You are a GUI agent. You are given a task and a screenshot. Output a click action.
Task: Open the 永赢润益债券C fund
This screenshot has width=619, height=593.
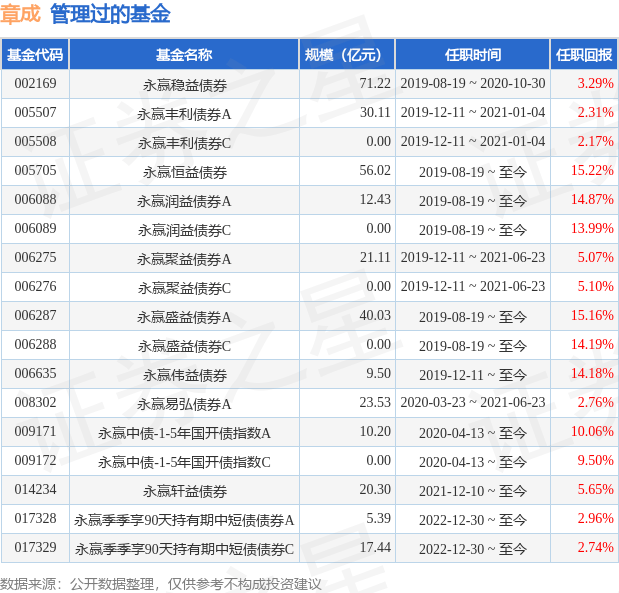point(184,229)
